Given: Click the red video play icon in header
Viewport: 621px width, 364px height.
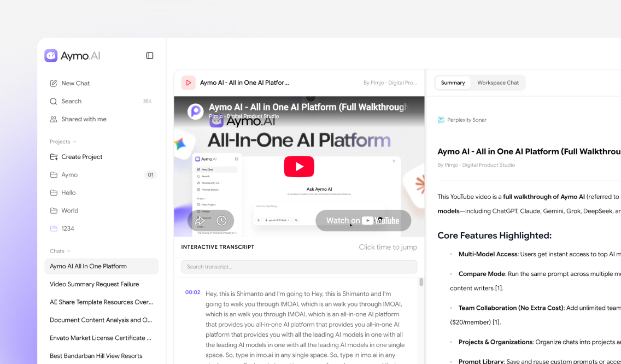Looking at the screenshot, I should [189, 83].
